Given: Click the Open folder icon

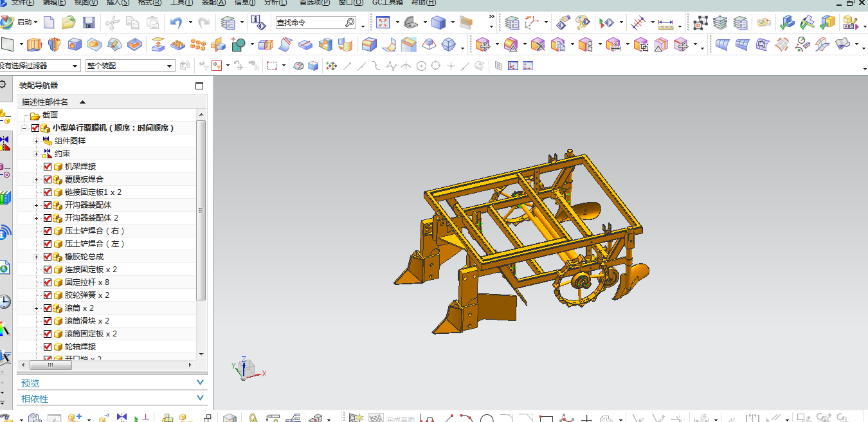Looking at the screenshot, I should (x=68, y=23).
